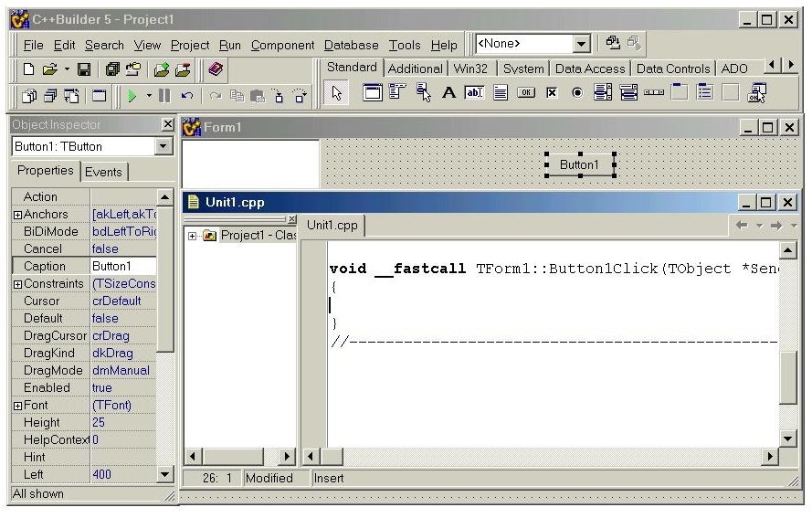Open the Button1: TButton object selector dropdown
The height and width of the screenshot is (518, 812).
[x=163, y=146]
